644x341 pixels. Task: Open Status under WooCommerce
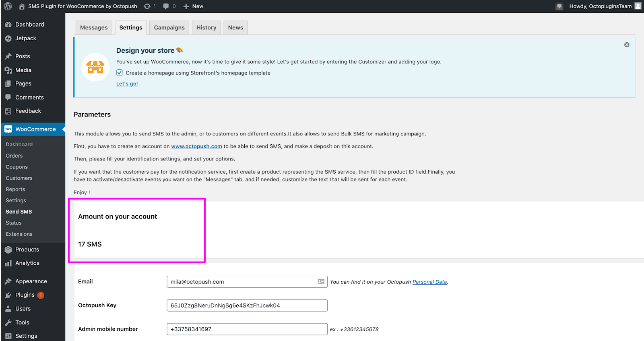[14, 223]
